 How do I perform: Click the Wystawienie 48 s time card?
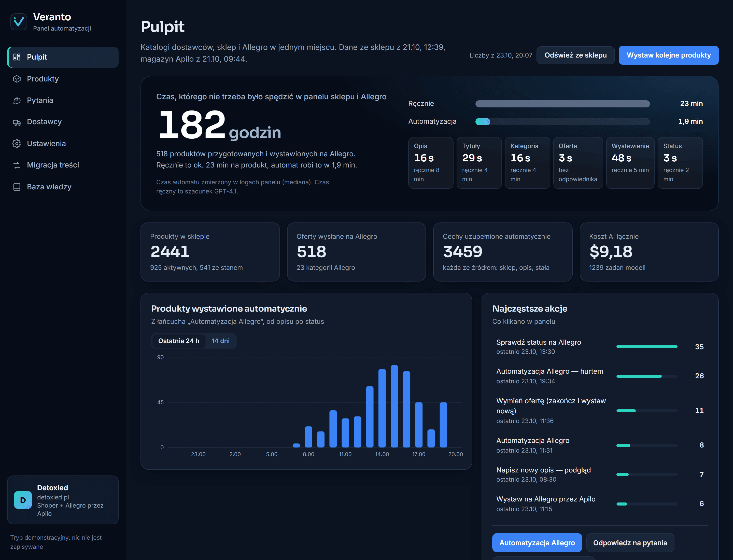click(630, 163)
